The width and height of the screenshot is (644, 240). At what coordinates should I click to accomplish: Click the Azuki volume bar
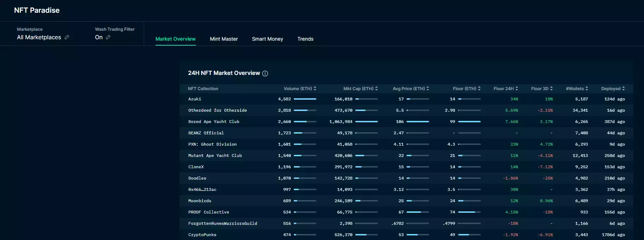(x=305, y=99)
